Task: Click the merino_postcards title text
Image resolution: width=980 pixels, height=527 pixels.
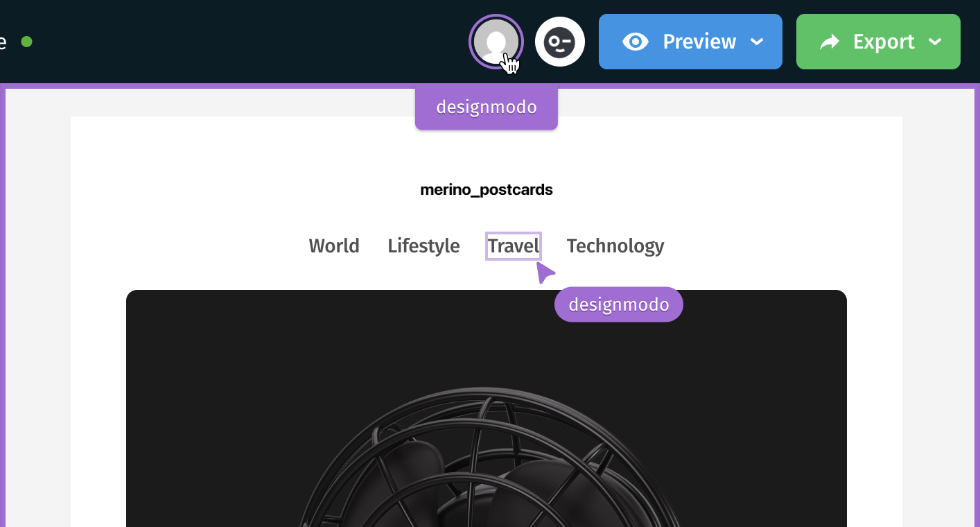Action: (x=487, y=189)
